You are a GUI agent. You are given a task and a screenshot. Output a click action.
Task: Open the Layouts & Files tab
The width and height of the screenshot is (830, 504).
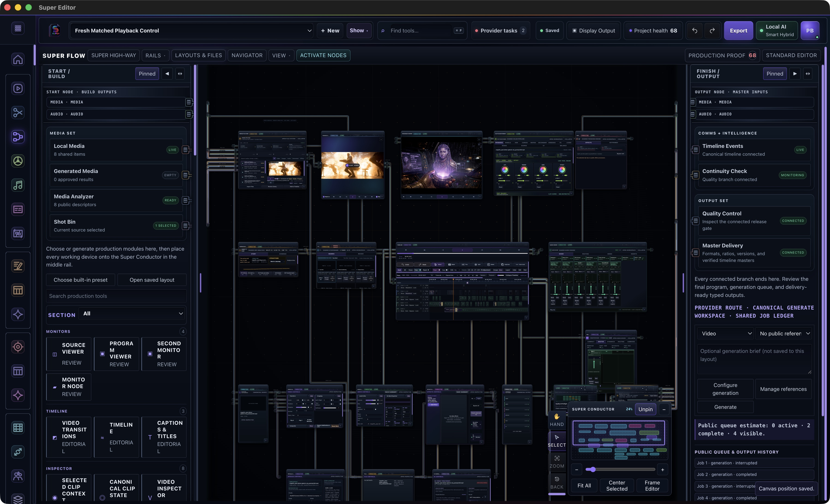(199, 55)
